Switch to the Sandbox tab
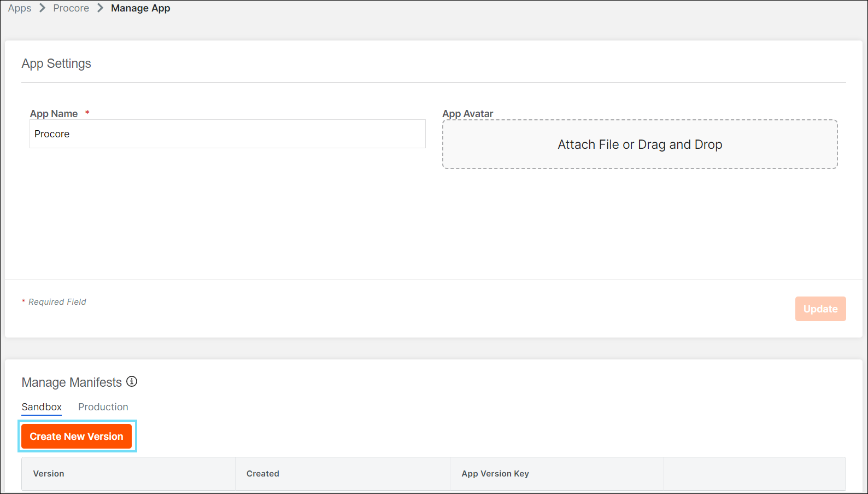 point(42,407)
